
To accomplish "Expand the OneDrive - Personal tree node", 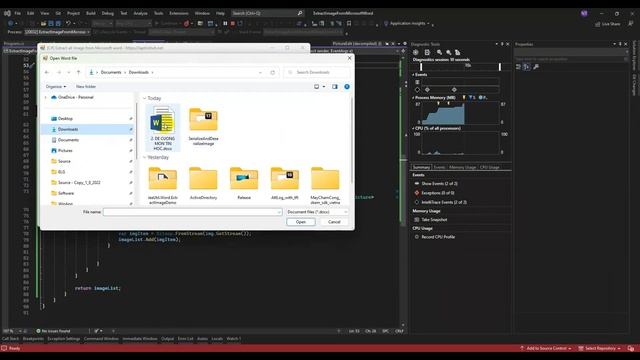I will point(46,97).
